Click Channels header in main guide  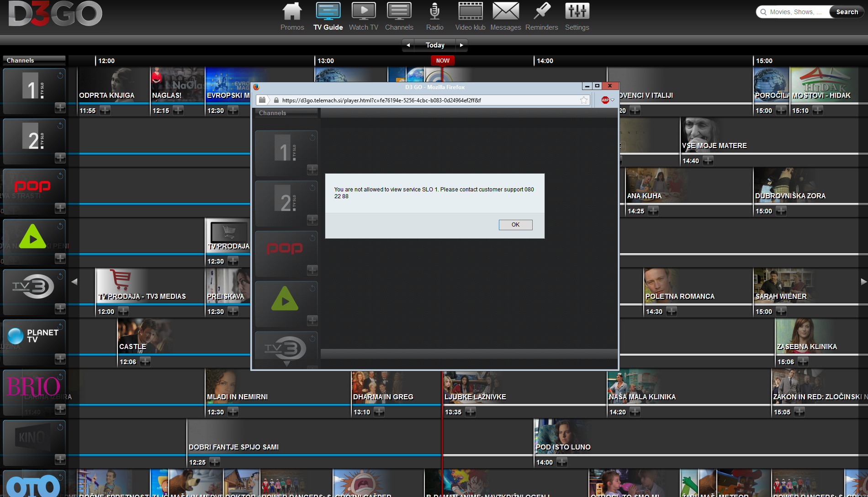[x=34, y=60]
